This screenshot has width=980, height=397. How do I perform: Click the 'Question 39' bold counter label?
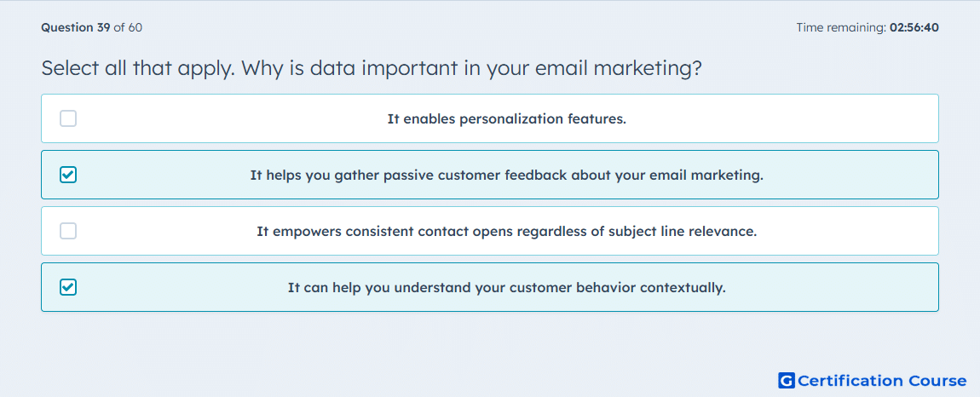point(76,27)
